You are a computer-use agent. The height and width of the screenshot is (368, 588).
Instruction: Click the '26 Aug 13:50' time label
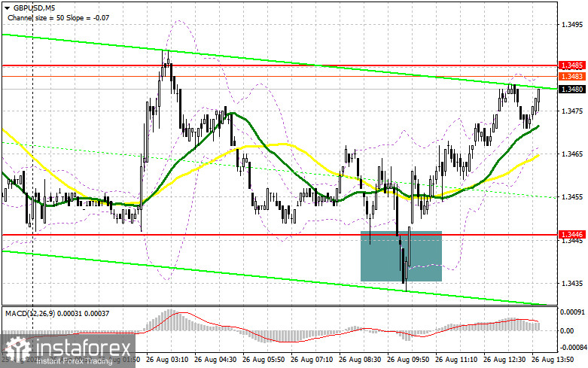pos(553,360)
